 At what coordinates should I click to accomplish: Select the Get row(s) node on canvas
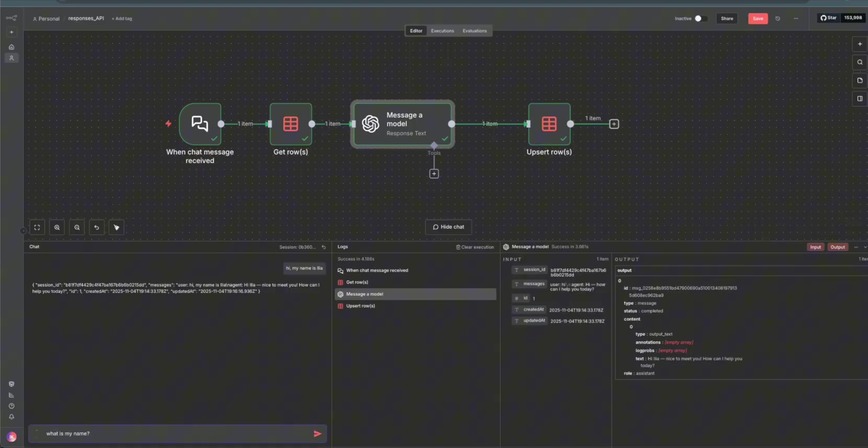[291, 124]
